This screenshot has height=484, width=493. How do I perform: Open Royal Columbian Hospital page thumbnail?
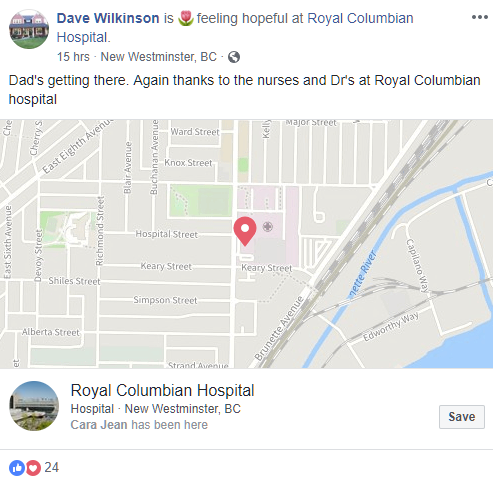[x=34, y=406]
